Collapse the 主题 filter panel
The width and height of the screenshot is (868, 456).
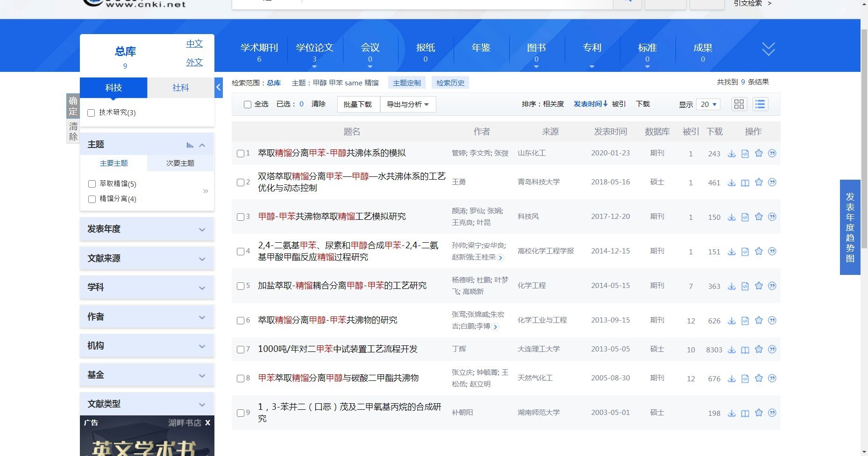(202, 145)
